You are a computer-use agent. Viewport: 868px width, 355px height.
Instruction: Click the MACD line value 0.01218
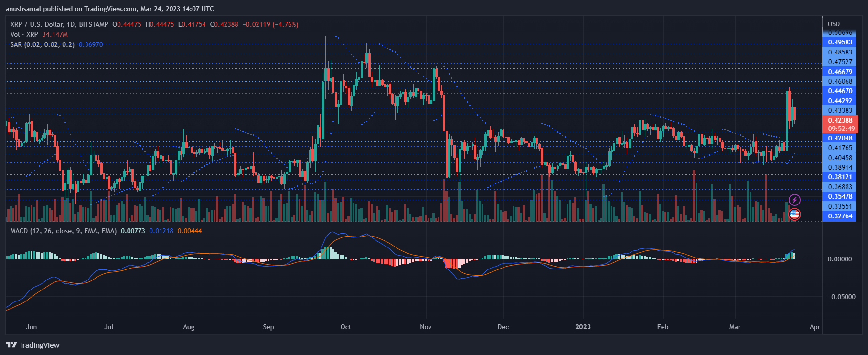161,231
